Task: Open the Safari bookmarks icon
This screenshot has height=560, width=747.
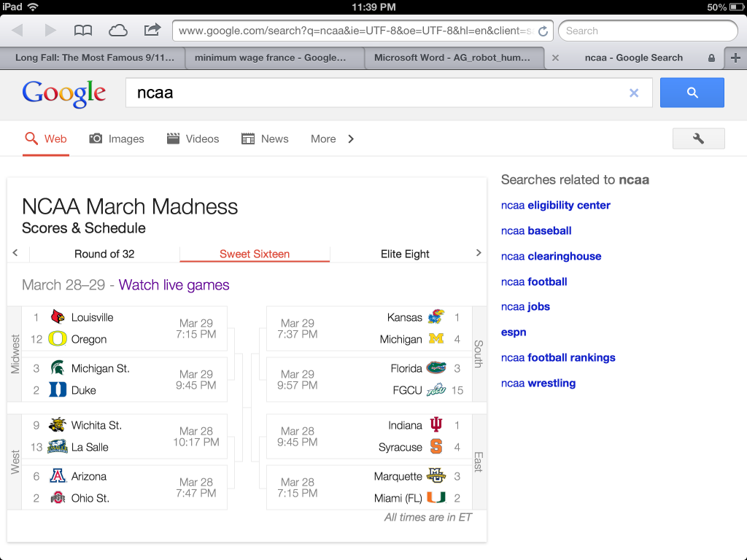Action: coord(83,31)
